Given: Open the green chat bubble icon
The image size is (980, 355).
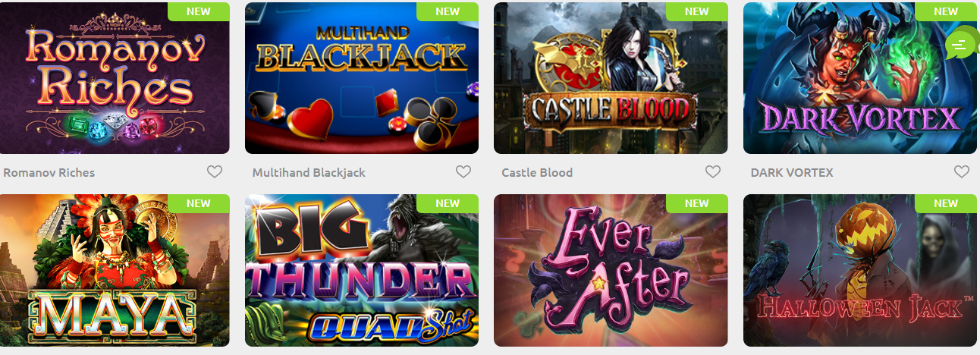Looking at the screenshot, I should 961,46.
